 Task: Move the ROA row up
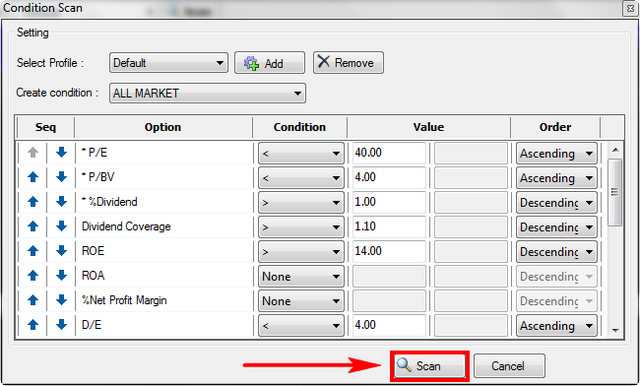(33, 276)
